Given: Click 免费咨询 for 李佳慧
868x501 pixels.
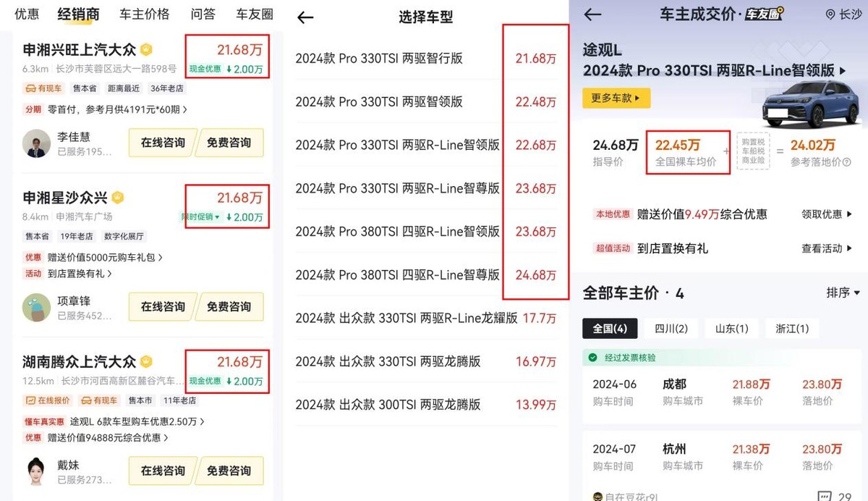Looking at the screenshot, I should click(229, 143).
